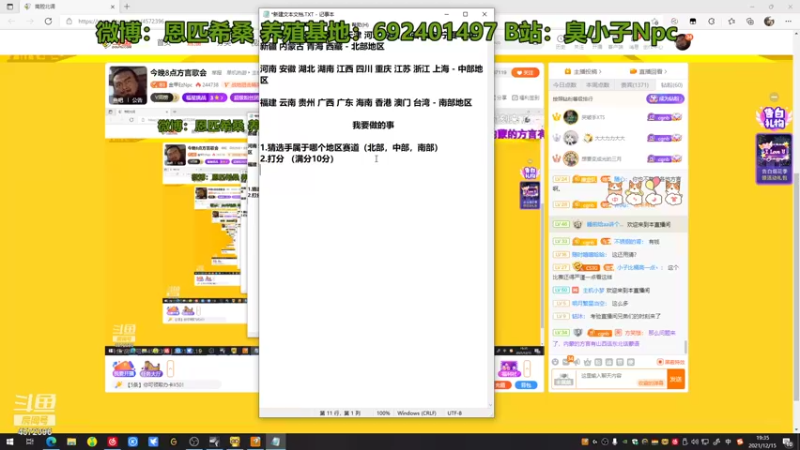Open the third-ranked fan's avatar in the ranking list
This screenshot has height=450, width=800.
570,159
